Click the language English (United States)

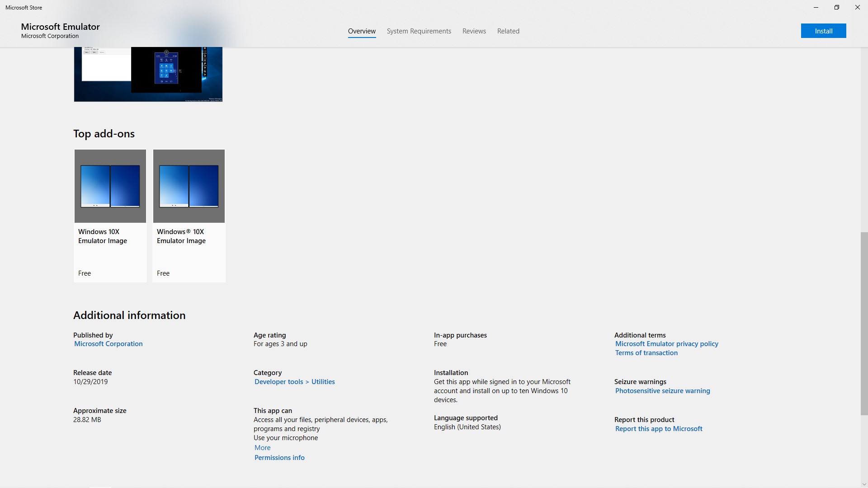(467, 427)
